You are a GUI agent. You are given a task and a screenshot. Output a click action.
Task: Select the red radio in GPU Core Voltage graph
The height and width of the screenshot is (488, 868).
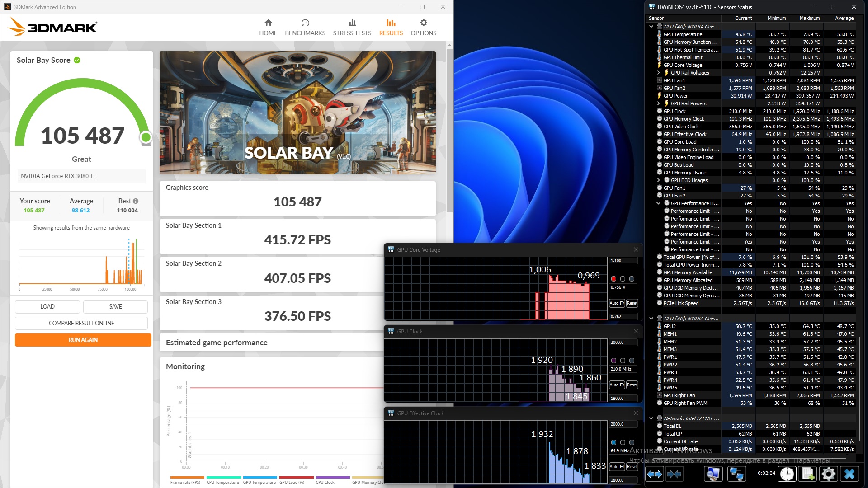(613, 279)
